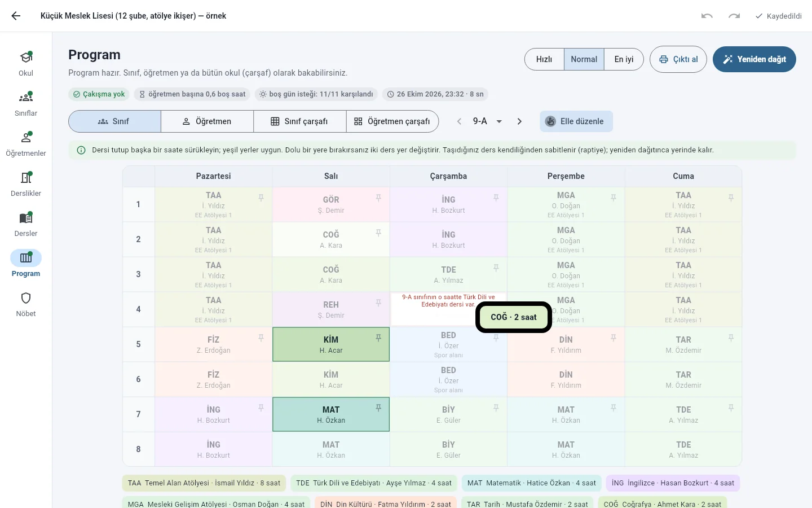Viewport: 812px width, 508px height.
Task: Click the TAA Temel Alan Atölyesi legend chip
Action: click(x=204, y=483)
